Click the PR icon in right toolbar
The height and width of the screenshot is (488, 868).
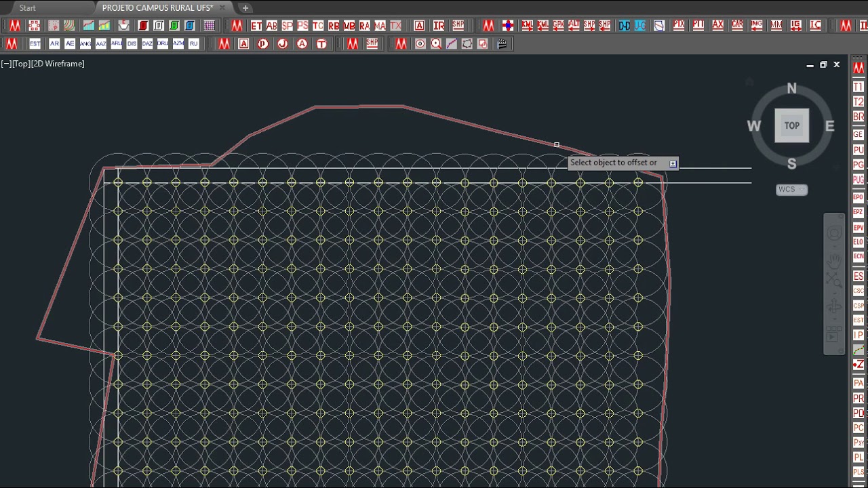pos(859,399)
